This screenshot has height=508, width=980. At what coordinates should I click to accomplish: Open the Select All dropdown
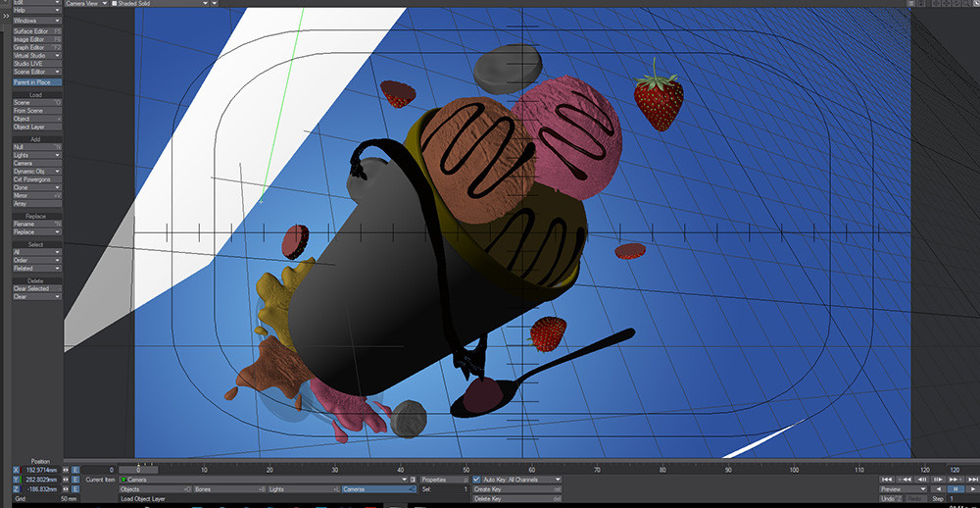pyautogui.click(x=37, y=252)
